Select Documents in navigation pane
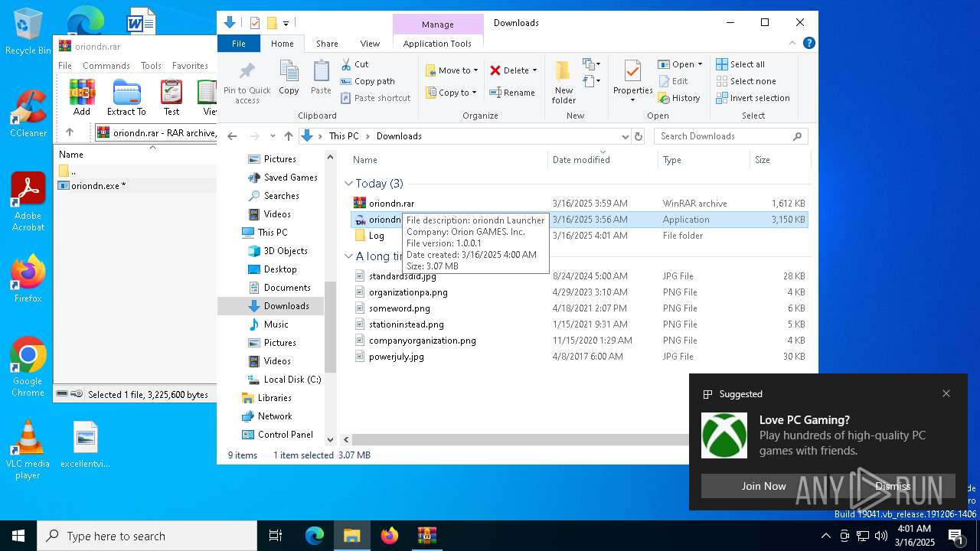This screenshot has height=551, width=980. click(x=287, y=288)
